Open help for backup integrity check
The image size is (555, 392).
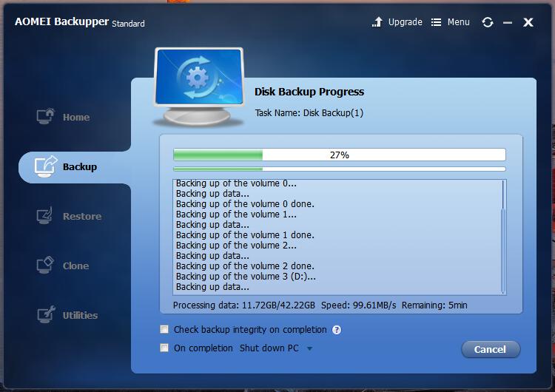(337, 330)
